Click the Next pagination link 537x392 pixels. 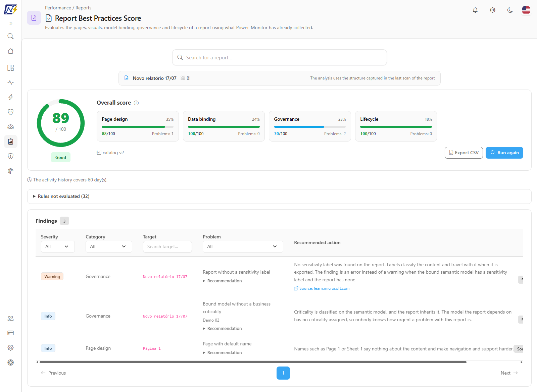[x=509, y=373]
